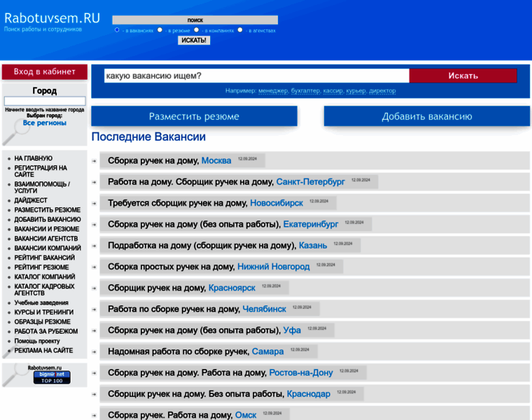Open the Омск vacancy link
This screenshot has height=420, width=532.
coord(246,415)
